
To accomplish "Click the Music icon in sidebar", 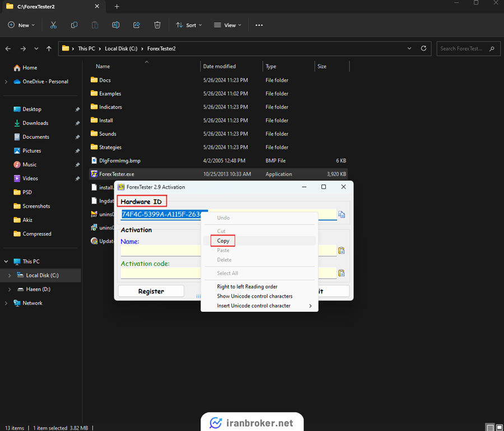I will [x=17, y=165].
